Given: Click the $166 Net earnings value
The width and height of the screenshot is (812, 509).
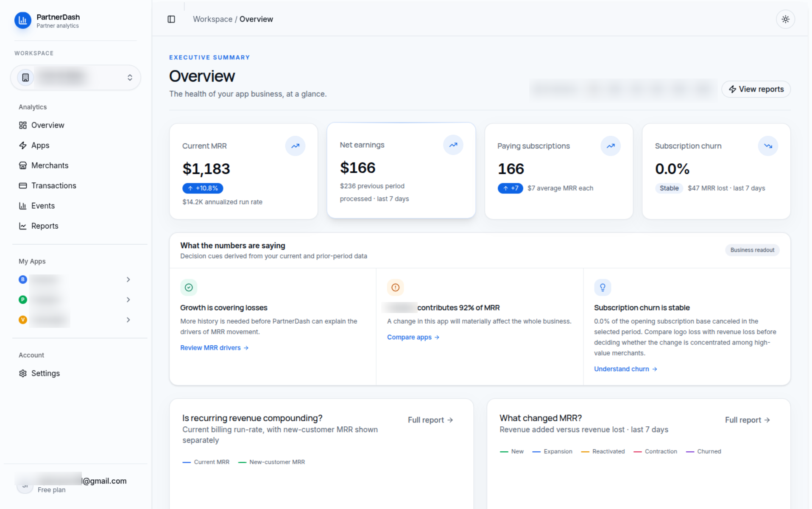Looking at the screenshot, I should (x=357, y=168).
